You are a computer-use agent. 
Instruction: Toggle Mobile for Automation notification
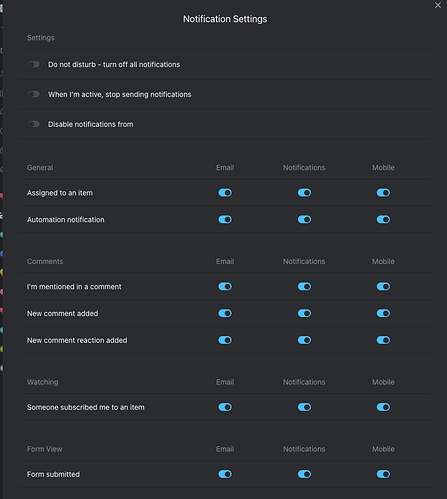[383, 219]
